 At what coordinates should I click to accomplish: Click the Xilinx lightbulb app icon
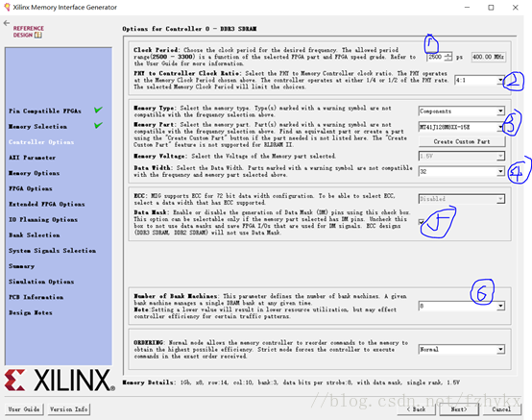pos(7,7)
